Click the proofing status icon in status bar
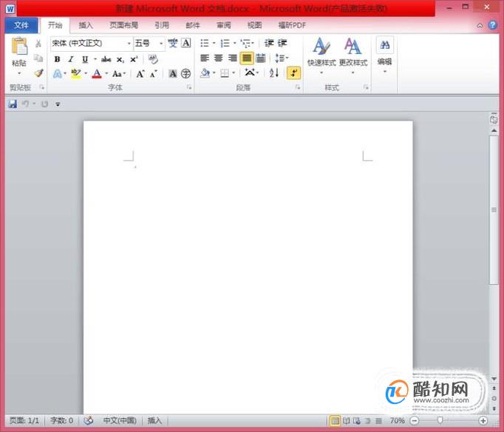 (89, 420)
